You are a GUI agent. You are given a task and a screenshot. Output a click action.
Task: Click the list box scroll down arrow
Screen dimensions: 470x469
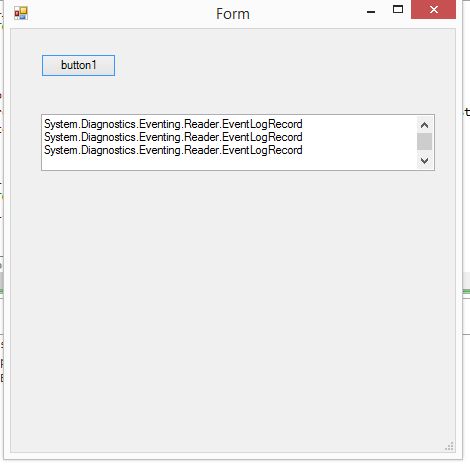424,161
